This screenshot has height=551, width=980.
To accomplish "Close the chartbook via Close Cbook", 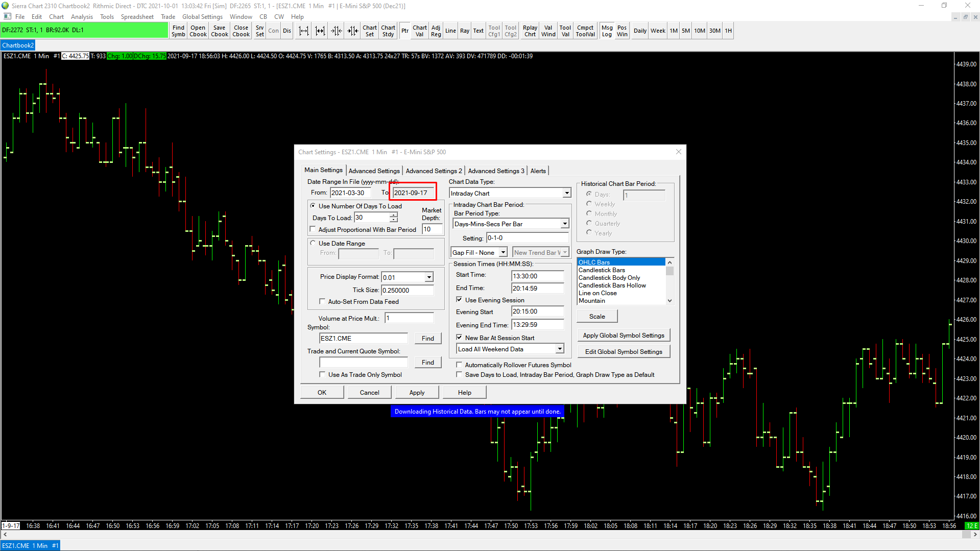I will click(x=241, y=31).
